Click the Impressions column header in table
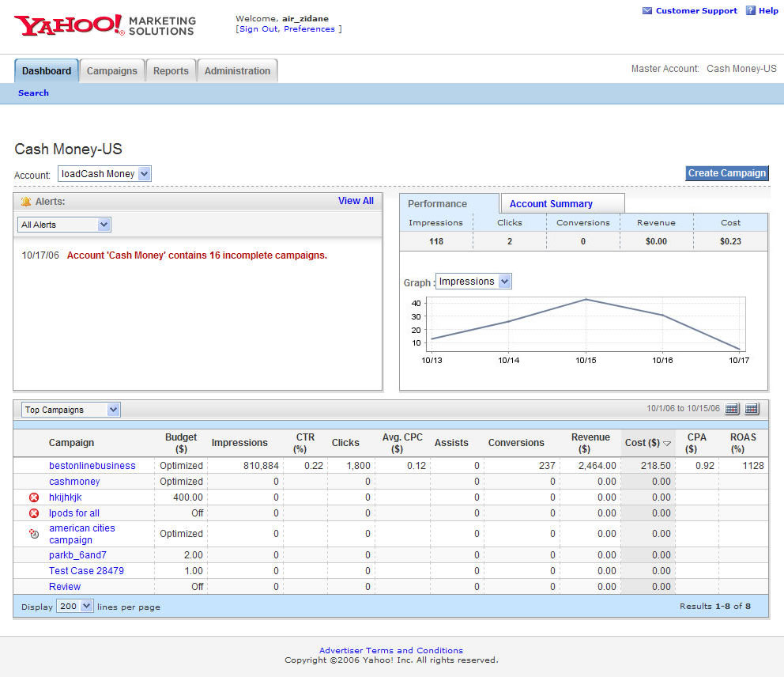 239,443
